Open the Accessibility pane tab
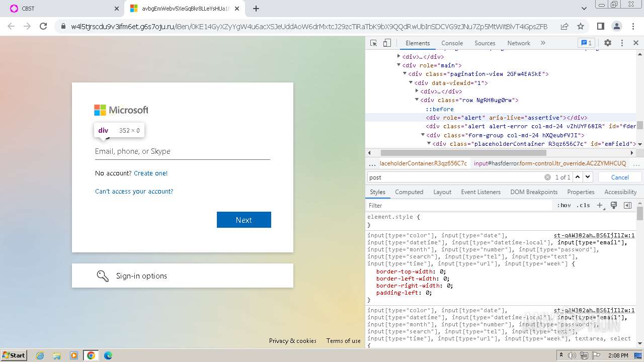This screenshot has height=362, width=644. click(x=620, y=192)
